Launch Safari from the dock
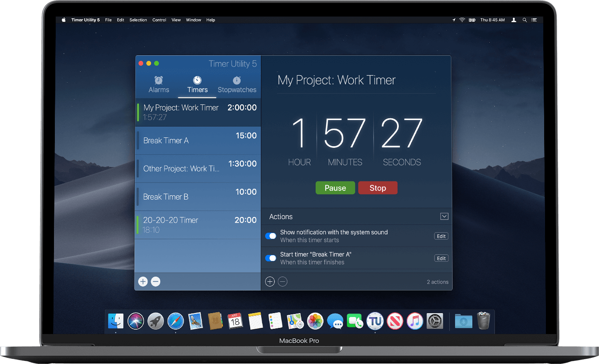 [175, 321]
